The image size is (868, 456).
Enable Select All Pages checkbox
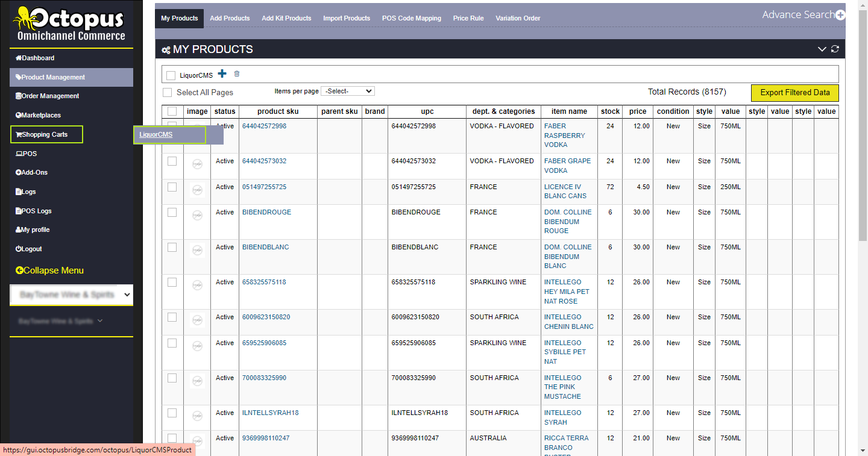pyautogui.click(x=168, y=92)
